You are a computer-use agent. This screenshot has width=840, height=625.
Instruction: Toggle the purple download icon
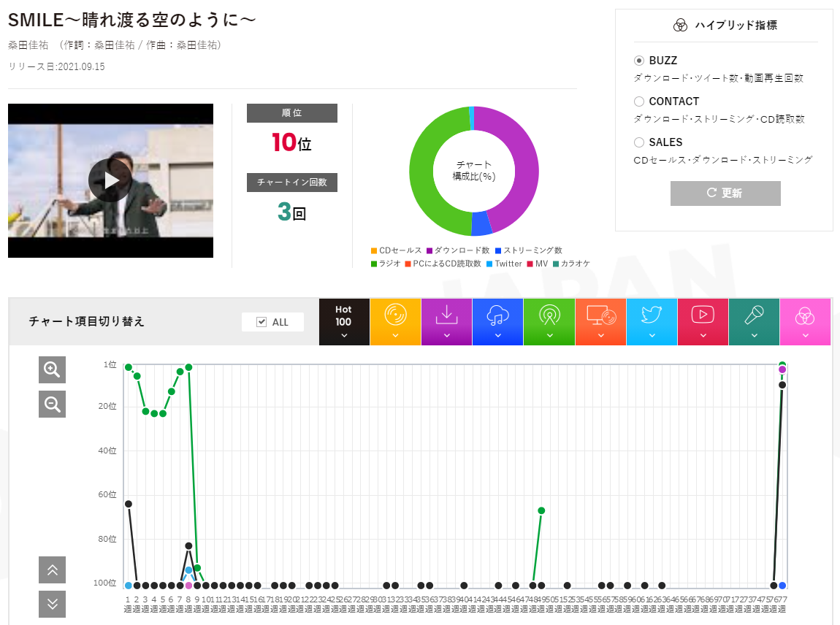(x=446, y=315)
